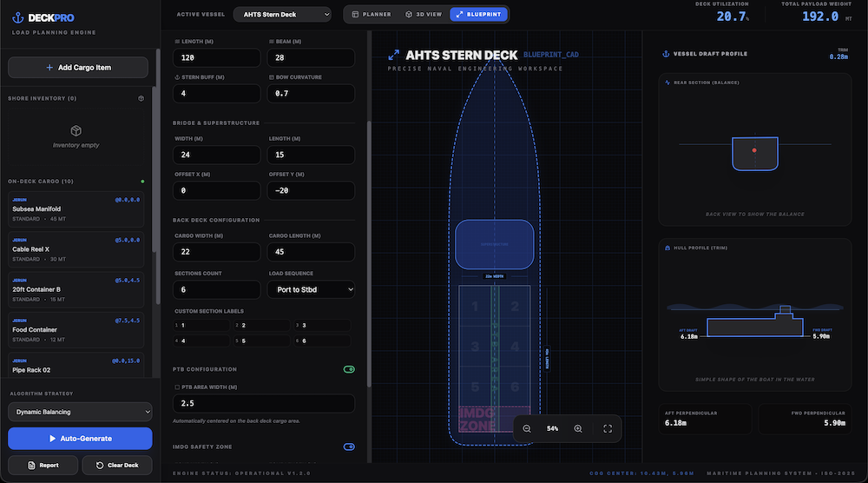This screenshot has width=868, height=483.
Task: Click the Offset X (M) input field
Action: pos(216,190)
